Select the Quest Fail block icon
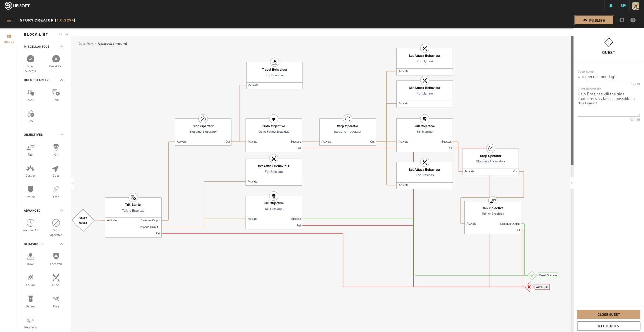The height and width of the screenshot is (332, 644). pos(56,59)
